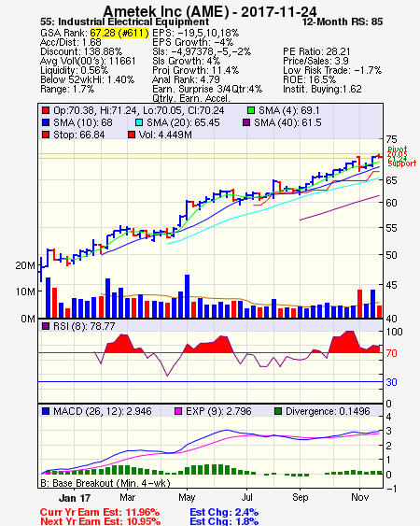Click the red Vol legend swatch
This screenshot has width=420, height=526.
pos(132,135)
